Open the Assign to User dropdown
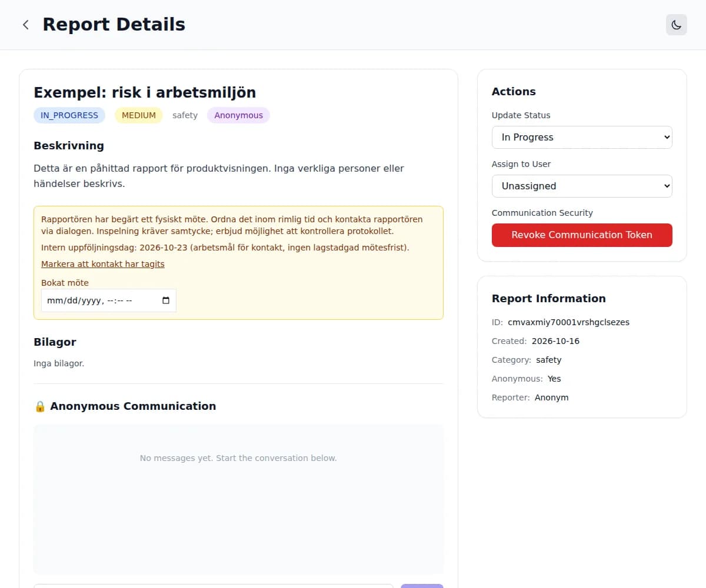Screen dimensions: 706x588 [x=582, y=186]
